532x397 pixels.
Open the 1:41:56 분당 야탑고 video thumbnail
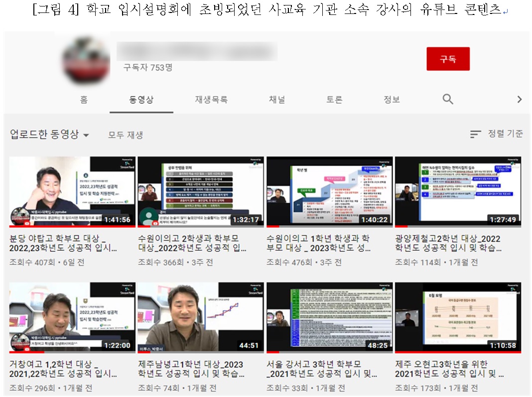[x=72, y=192]
